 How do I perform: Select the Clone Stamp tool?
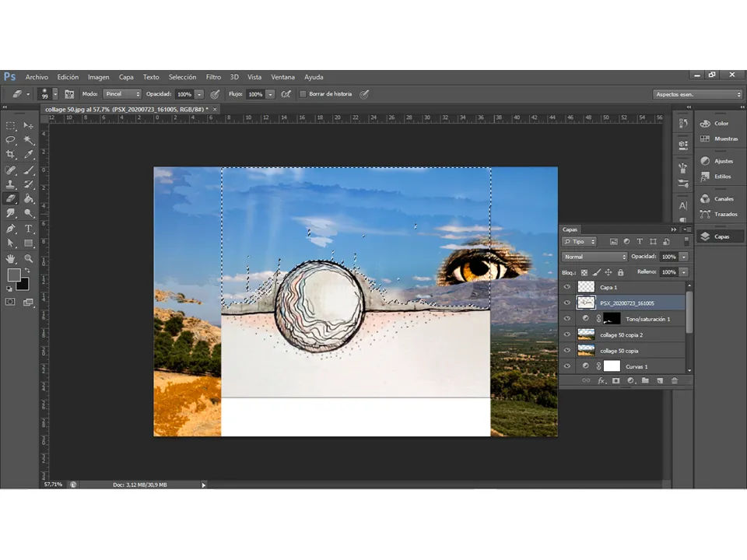point(10,184)
